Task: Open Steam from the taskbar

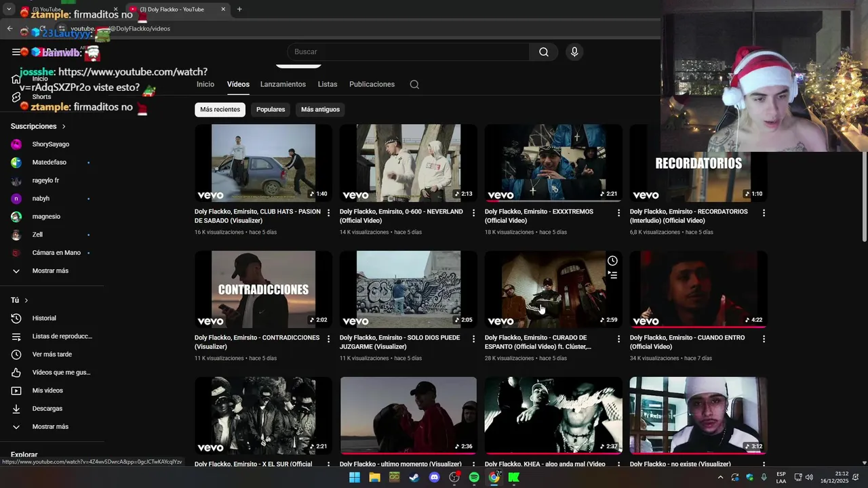Action: tap(414, 477)
